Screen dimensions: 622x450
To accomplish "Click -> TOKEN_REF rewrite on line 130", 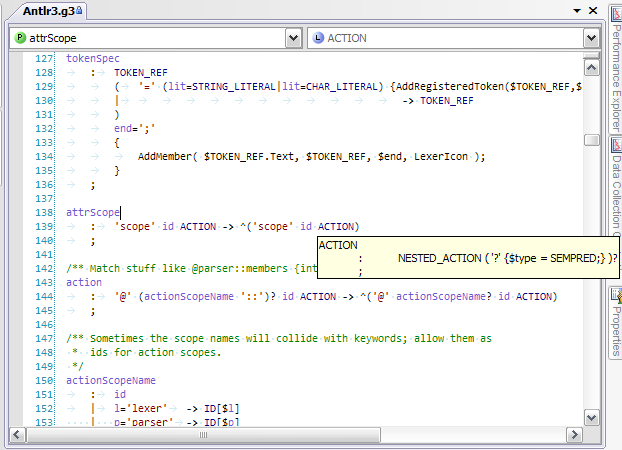I will 438,100.
